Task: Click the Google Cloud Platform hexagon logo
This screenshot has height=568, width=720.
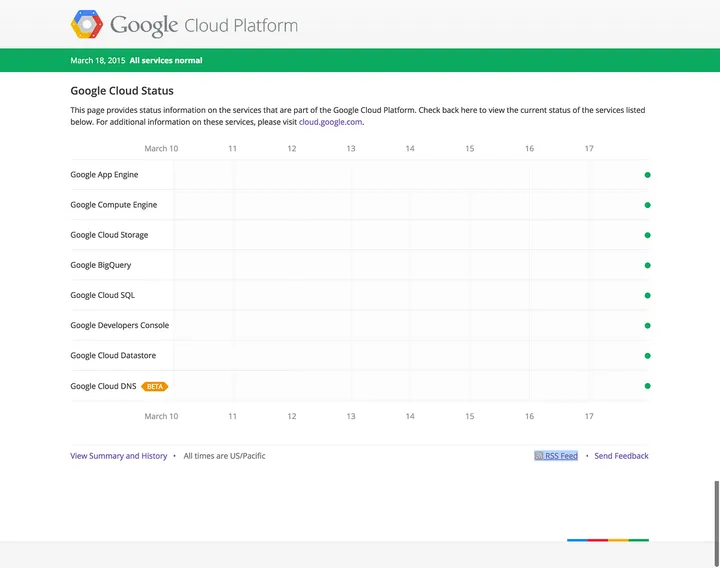Action: tap(87, 24)
